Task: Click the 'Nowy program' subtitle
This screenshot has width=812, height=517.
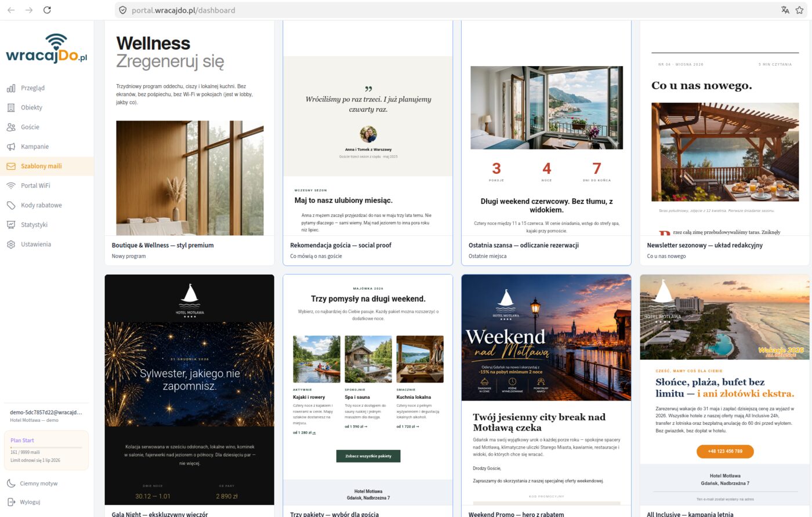Action: (129, 256)
